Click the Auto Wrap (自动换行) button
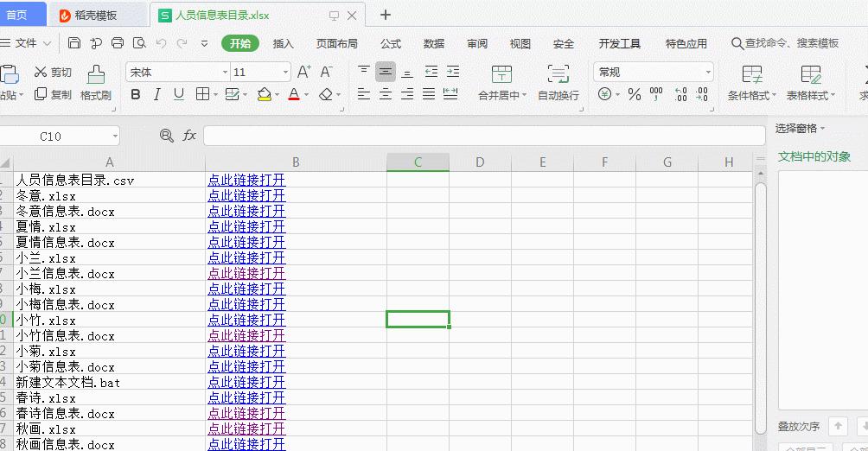Screen dimensions: 868x451 point(558,82)
